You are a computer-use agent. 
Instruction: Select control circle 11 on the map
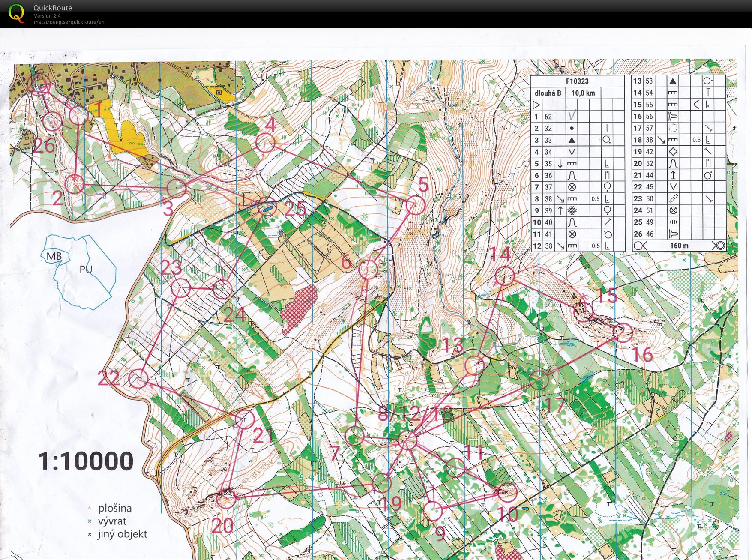455,468
